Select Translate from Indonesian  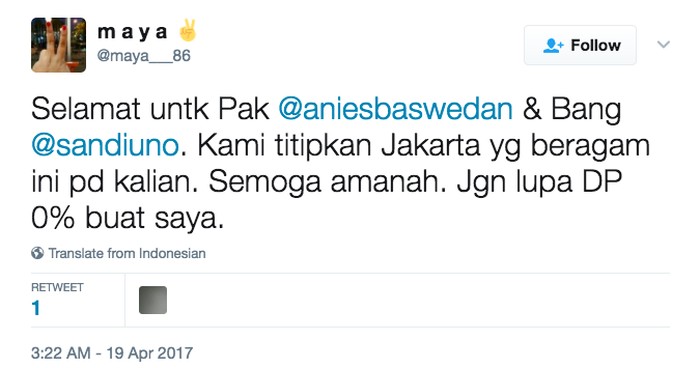(127, 253)
